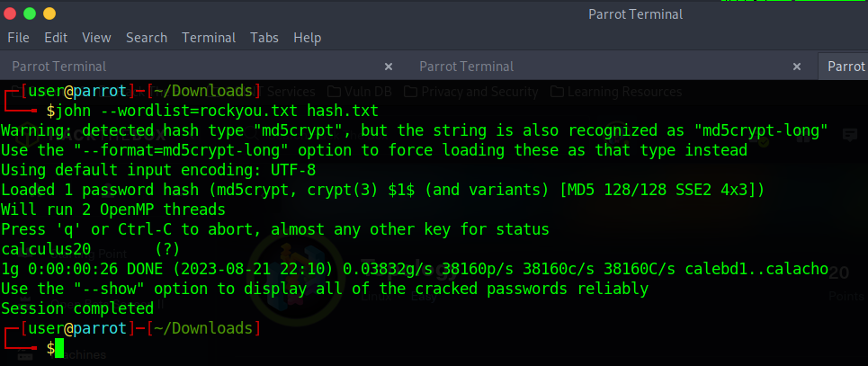Click the "Session completed" output line
This screenshot has height=366, width=868.
tap(77, 308)
